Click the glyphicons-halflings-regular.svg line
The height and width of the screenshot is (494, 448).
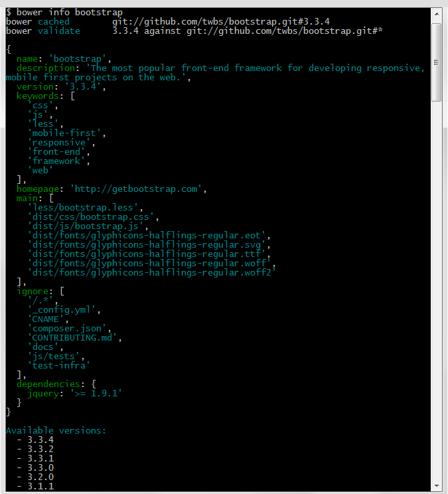tap(147, 245)
